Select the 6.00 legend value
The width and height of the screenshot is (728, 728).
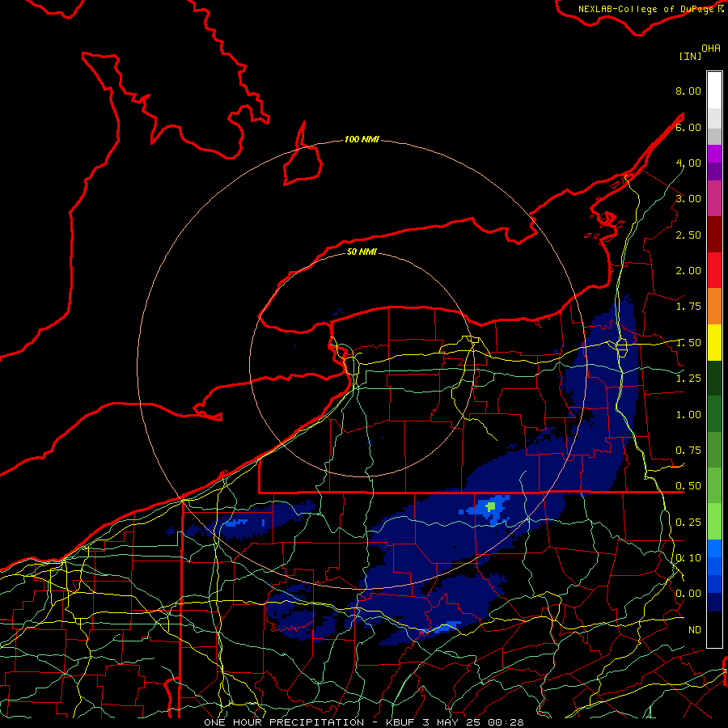pos(688,127)
